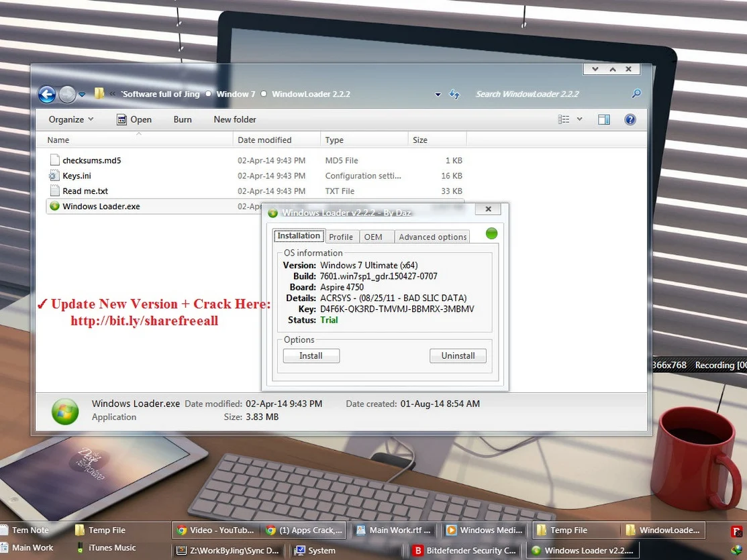The image size is (747, 560).
Task: Refresh the folder with refresh icon
Action: (454, 95)
